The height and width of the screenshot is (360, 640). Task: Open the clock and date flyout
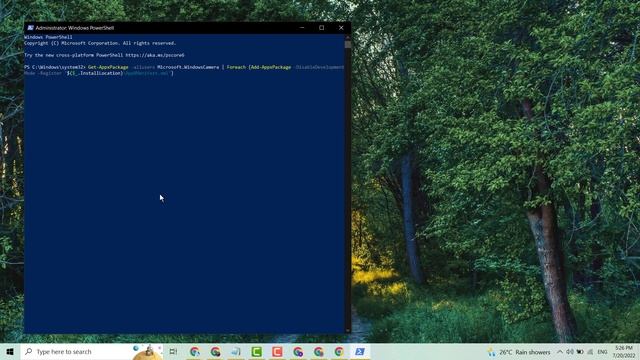[623, 352]
